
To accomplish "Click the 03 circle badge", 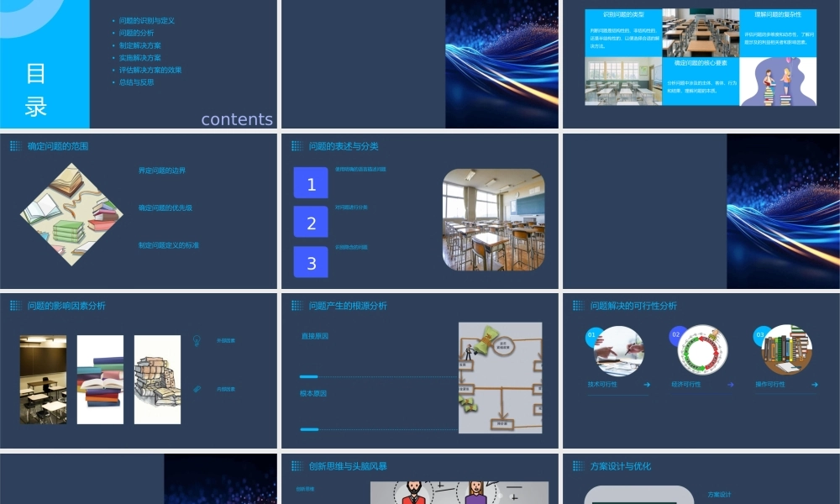I will (760, 335).
